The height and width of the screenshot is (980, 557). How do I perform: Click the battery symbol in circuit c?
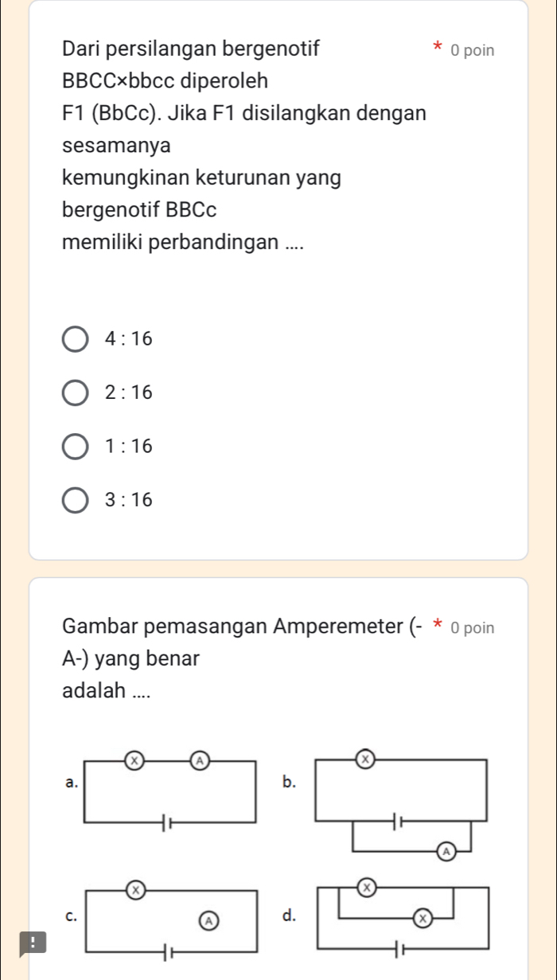pos(169,950)
